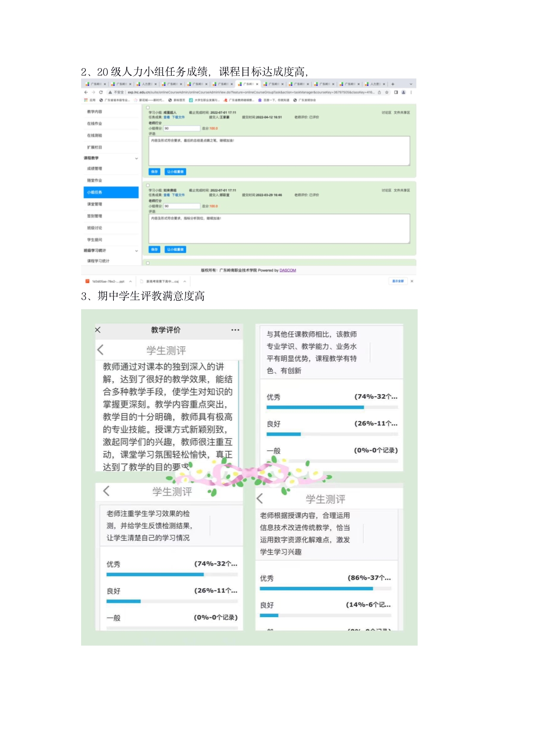This screenshot has height=756, width=535.
Task: Go back from the bottom-right 学生测评 panel
Action: [x=260, y=499]
